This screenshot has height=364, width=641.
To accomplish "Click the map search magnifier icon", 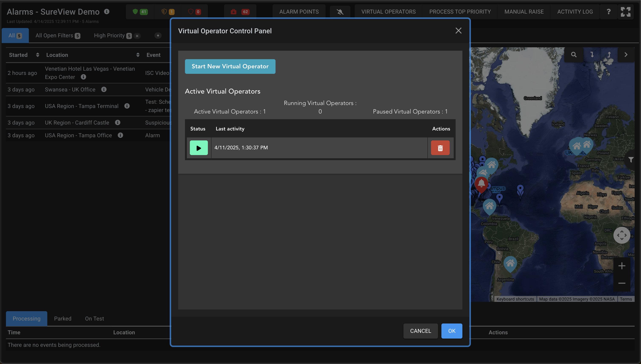I will 574,55.
